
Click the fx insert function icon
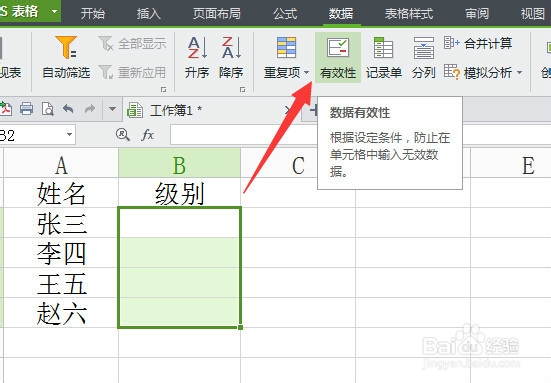tap(148, 135)
